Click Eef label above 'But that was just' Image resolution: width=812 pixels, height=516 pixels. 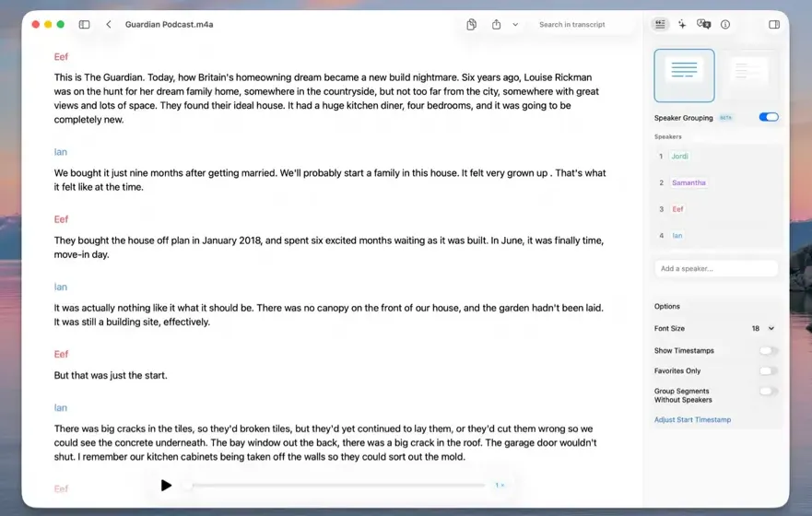(61, 355)
